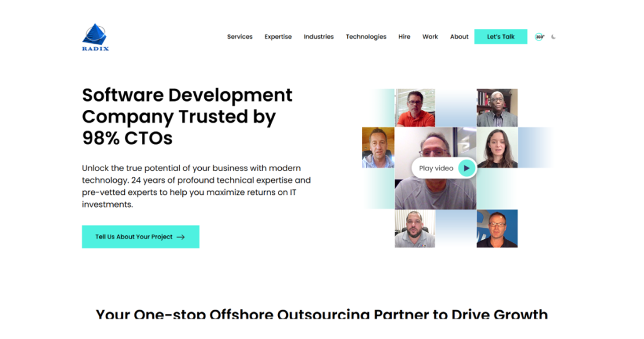The height and width of the screenshot is (339, 644).
Task: Open the Industries menu
Action: pos(318,37)
